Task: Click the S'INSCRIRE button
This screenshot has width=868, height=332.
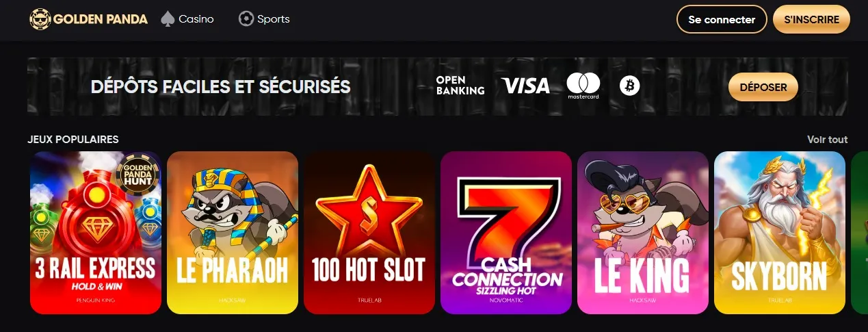Action: (x=811, y=19)
